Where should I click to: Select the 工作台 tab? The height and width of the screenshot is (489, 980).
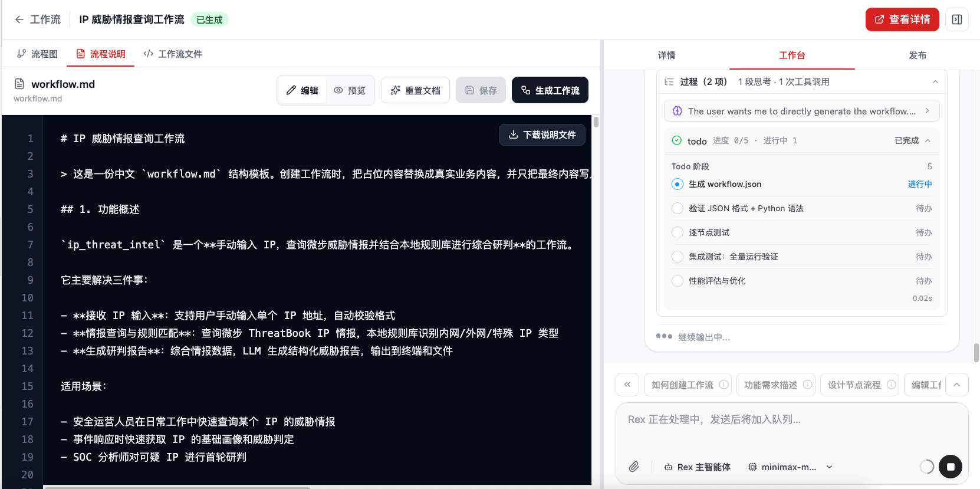coord(792,55)
